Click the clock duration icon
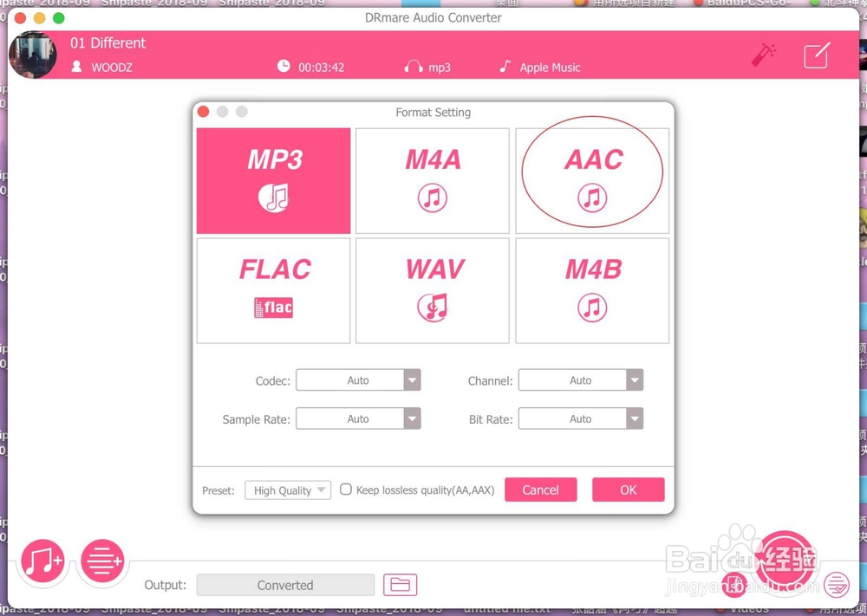The height and width of the screenshot is (616, 867). (284, 67)
